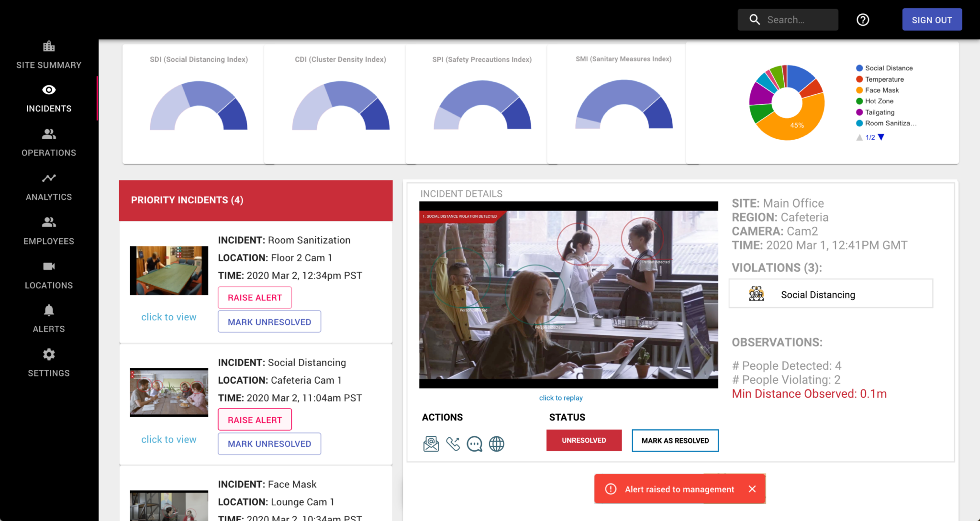Viewport: 980px width, 521px height.
Task: Raise alert for Room Sanitization incident
Action: click(255, 297)
